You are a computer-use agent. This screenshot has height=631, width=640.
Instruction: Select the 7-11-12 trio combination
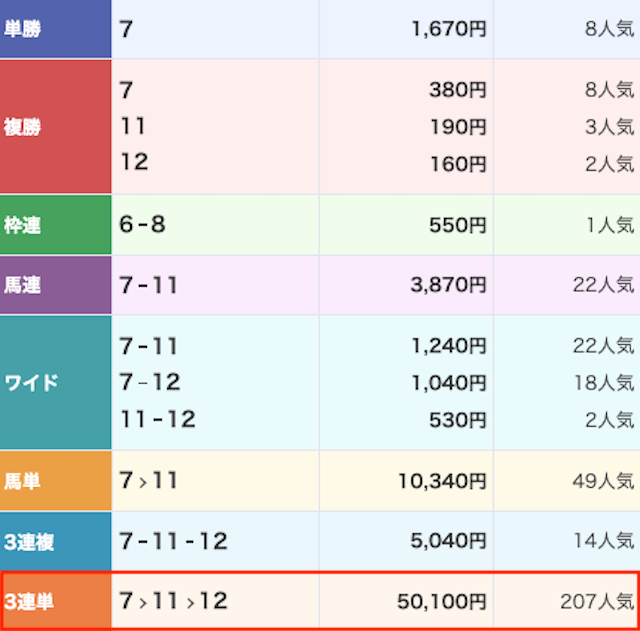point(173,541)
